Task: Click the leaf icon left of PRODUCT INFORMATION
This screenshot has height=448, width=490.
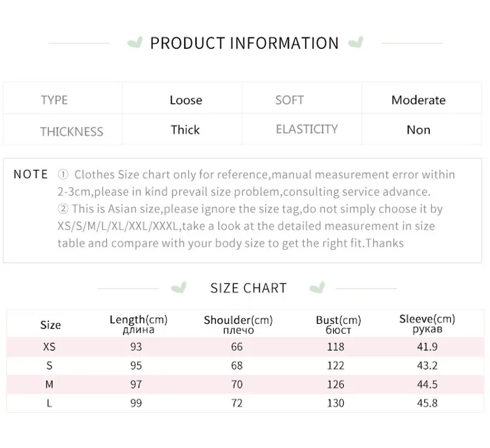Action: (135, 44)
